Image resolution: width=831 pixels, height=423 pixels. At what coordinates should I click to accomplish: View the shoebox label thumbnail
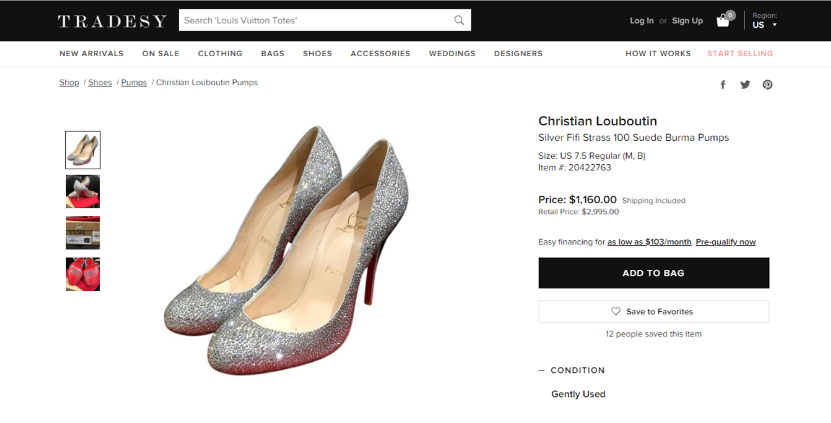(x=83, y=233)
